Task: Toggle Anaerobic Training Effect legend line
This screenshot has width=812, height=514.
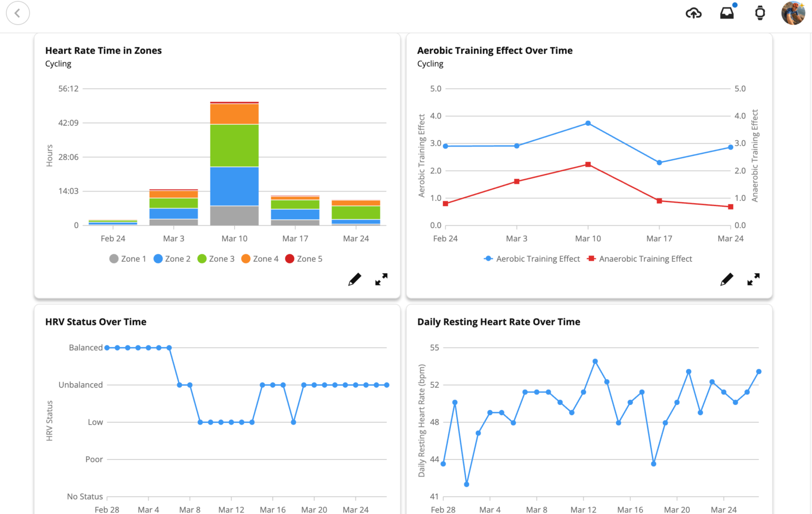Action: click(640, 259)
